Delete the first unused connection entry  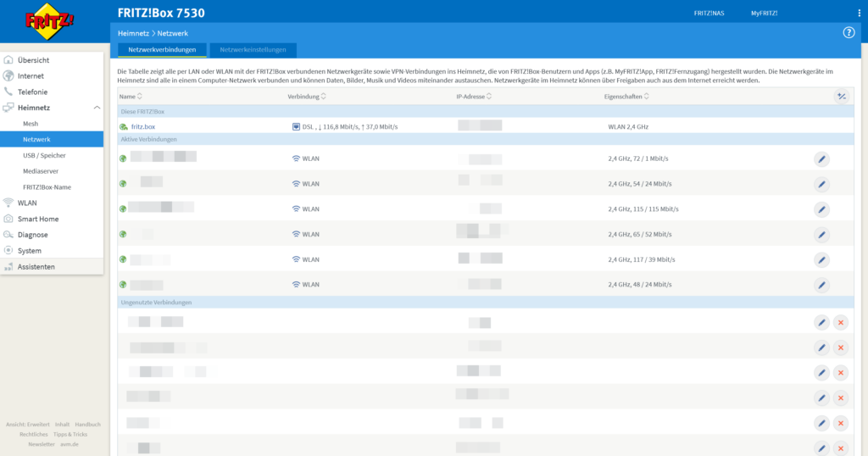(x=840, y=322)
